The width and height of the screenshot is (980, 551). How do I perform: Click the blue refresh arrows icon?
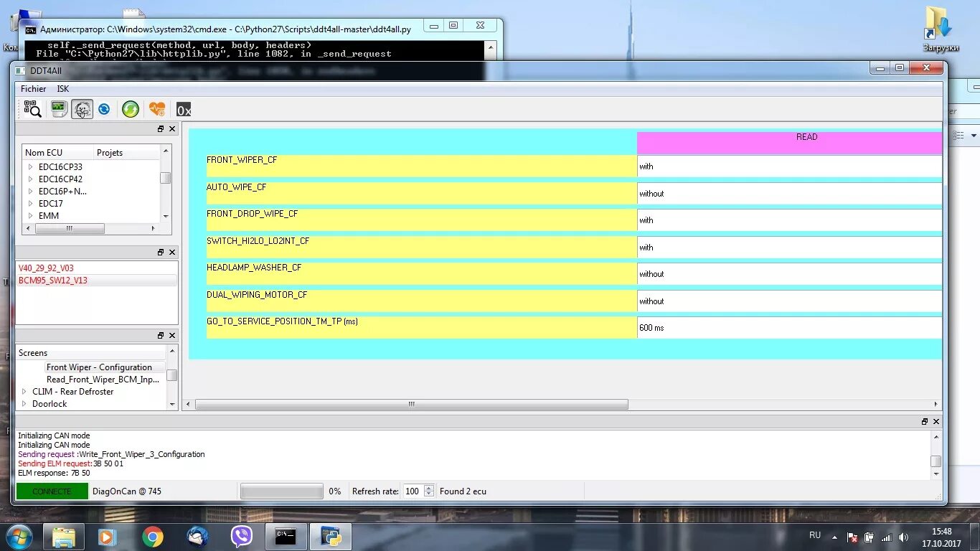pyautogui.click(x=104, y=109)
